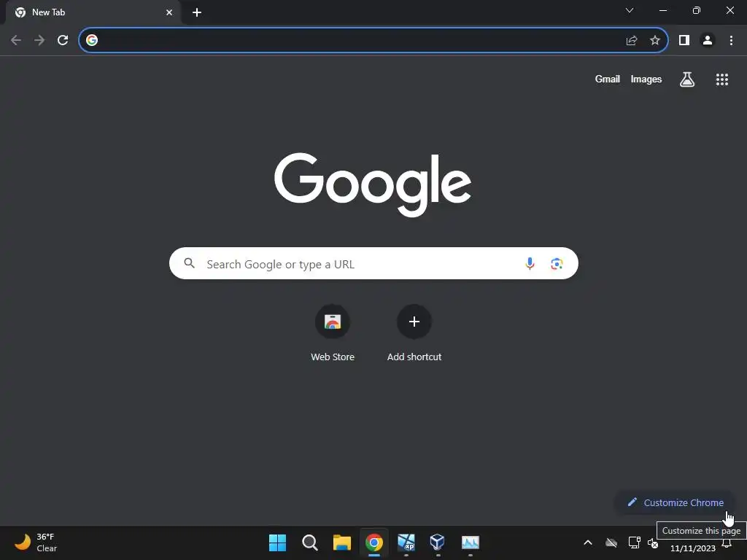Search by image with Google Lens icon
This screenshot has width=747, height=560.
557,263
